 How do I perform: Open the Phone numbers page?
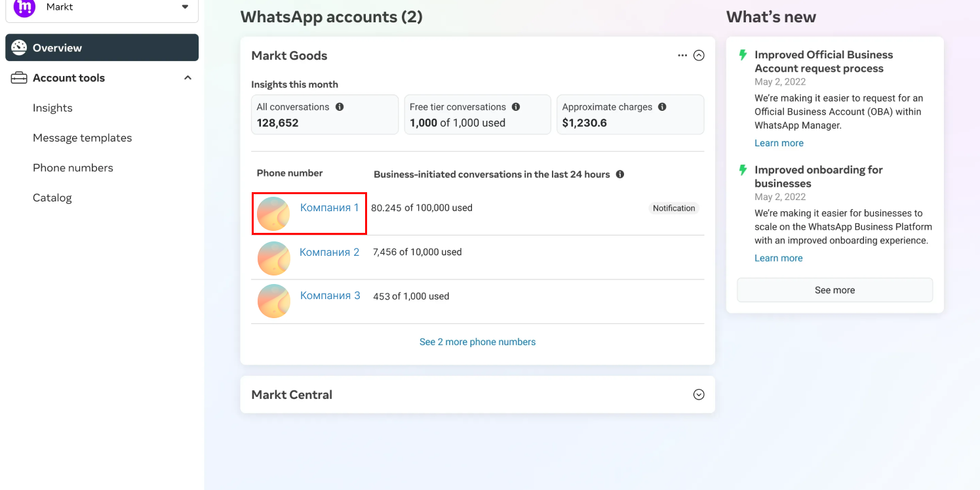coord(73,168)
